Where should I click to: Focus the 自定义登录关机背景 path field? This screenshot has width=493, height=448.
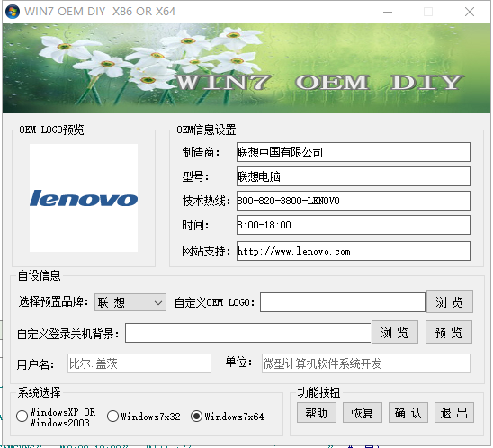[248, 333]
